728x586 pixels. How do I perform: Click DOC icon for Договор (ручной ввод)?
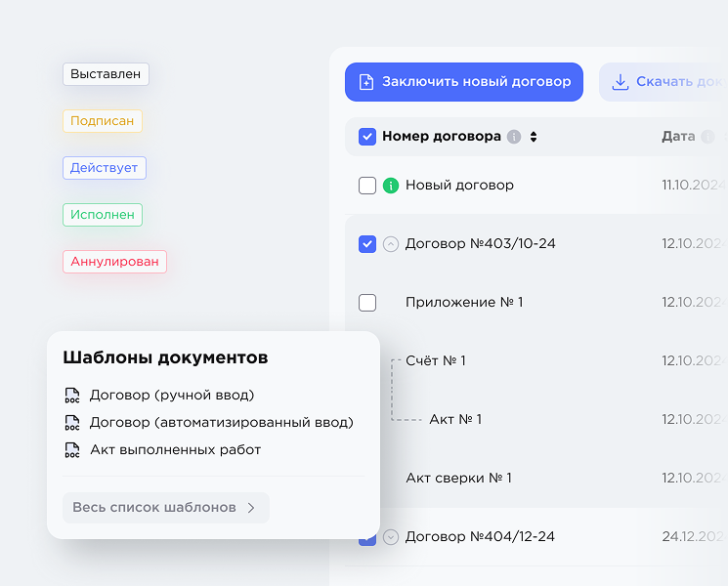coord(72,396)
